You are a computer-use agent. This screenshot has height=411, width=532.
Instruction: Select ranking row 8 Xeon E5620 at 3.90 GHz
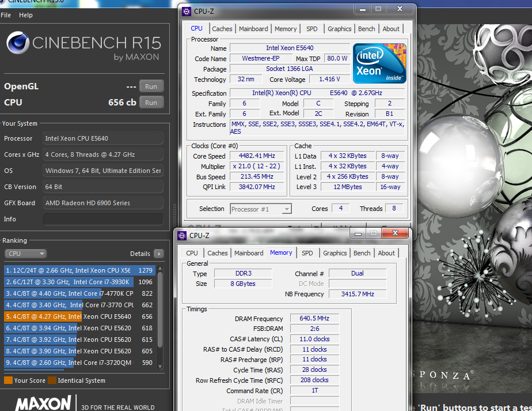79,351
